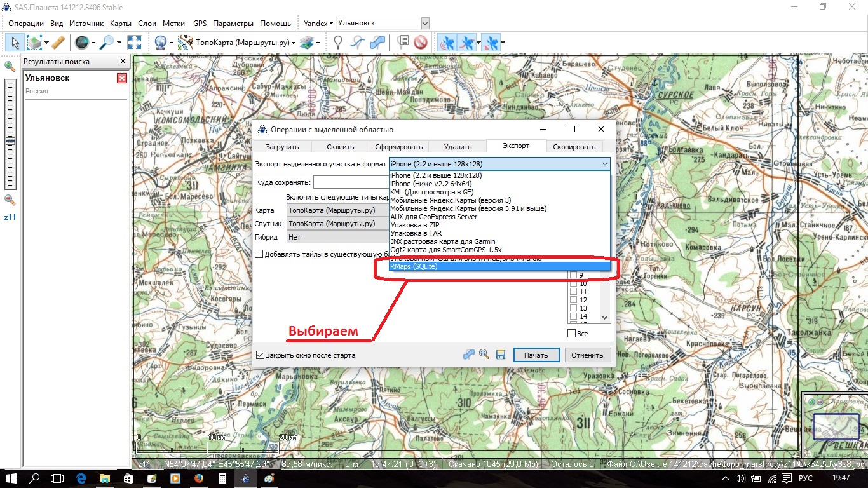The image size is (868, 488).
Task: Click the floppy disk save icon in dialog
Action: (501, 355)
